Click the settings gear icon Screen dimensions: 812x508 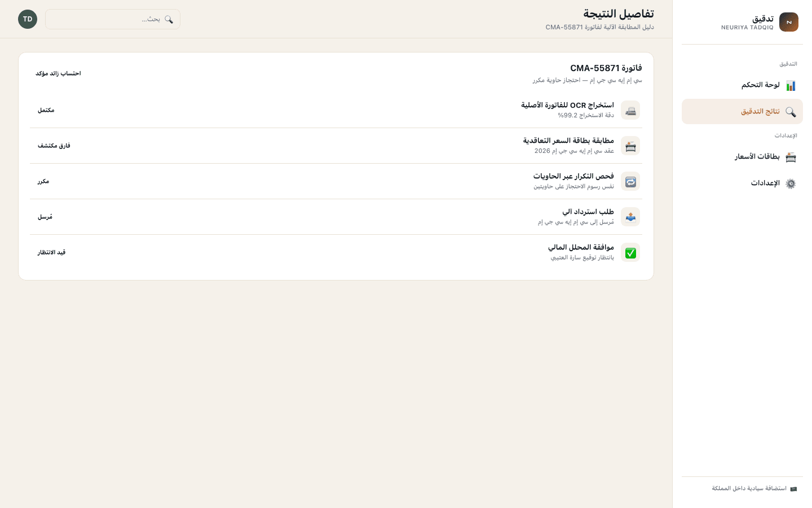[791, 183]
